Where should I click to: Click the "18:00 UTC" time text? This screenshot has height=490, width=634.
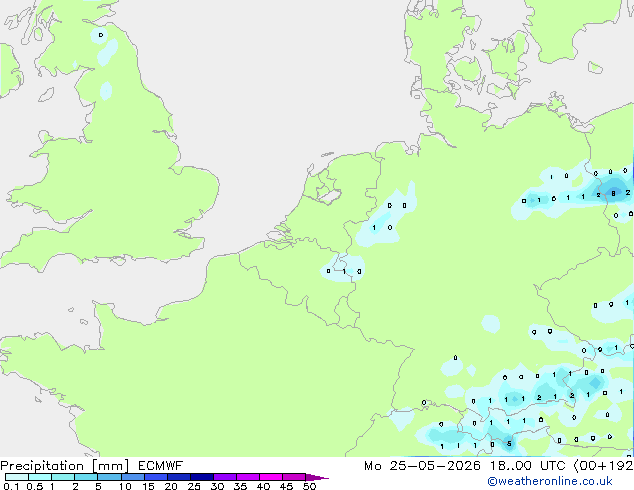(x=527, y=466)
